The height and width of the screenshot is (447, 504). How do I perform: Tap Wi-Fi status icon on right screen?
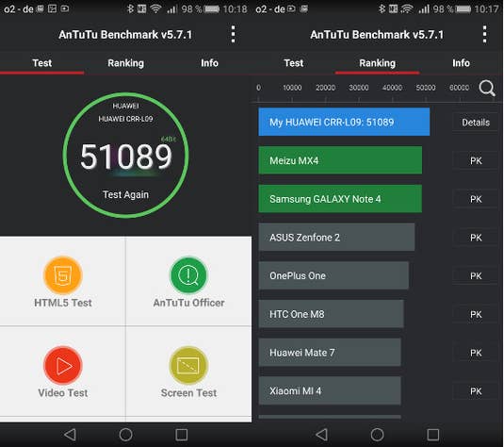[407, 8]
